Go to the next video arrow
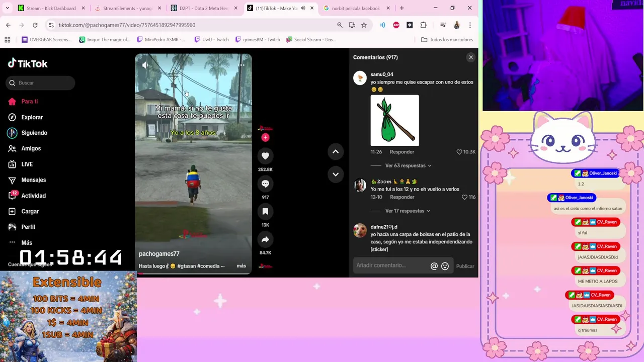This screenshot has width=644, height=362. click(x=336, y=174)
